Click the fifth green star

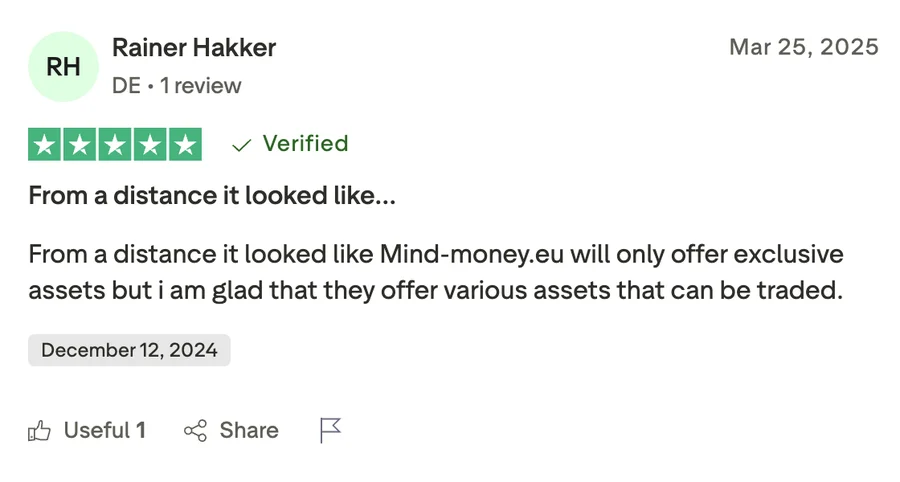pos(185,145)
